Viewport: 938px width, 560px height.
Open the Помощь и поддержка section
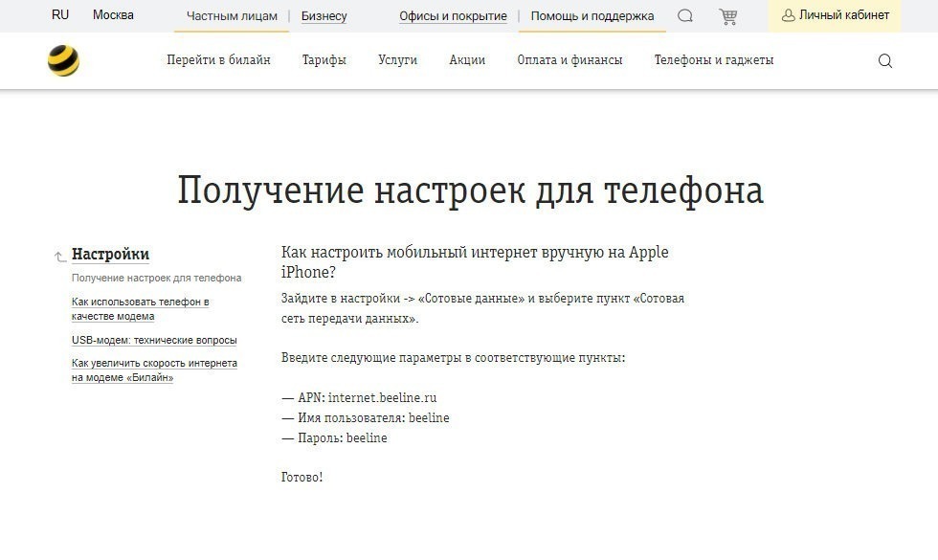(591, 15)
